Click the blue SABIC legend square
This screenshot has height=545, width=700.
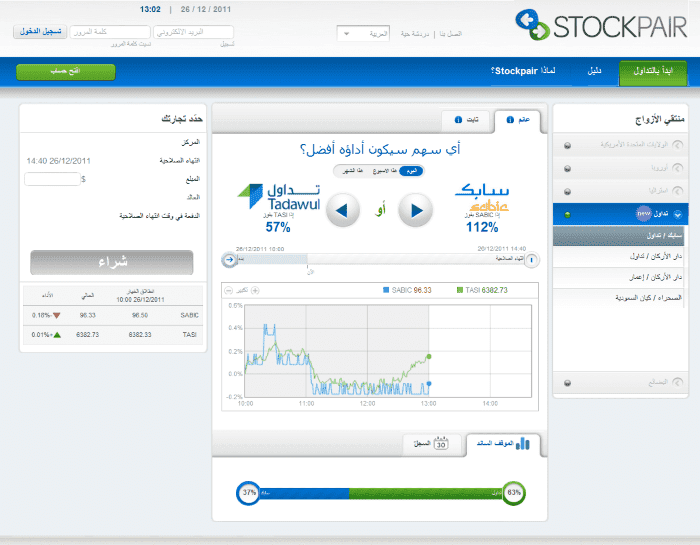click(386, 290)
